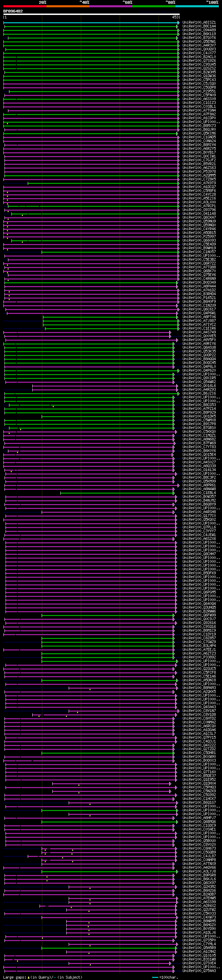Click the cyan alignment bar of A8ISZ1

pos(92,23)
